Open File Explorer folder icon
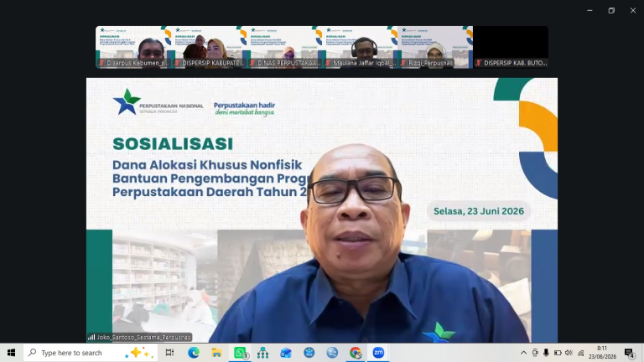644x362 pixels. [216, 353]
